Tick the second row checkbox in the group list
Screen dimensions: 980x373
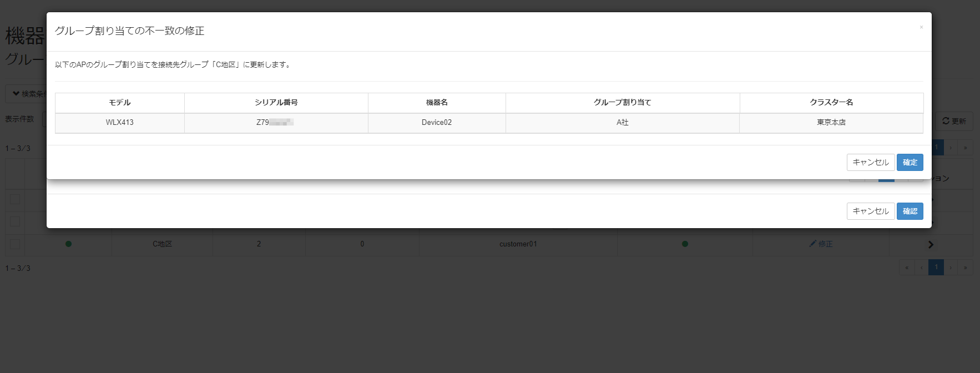[x=15, y=221]
